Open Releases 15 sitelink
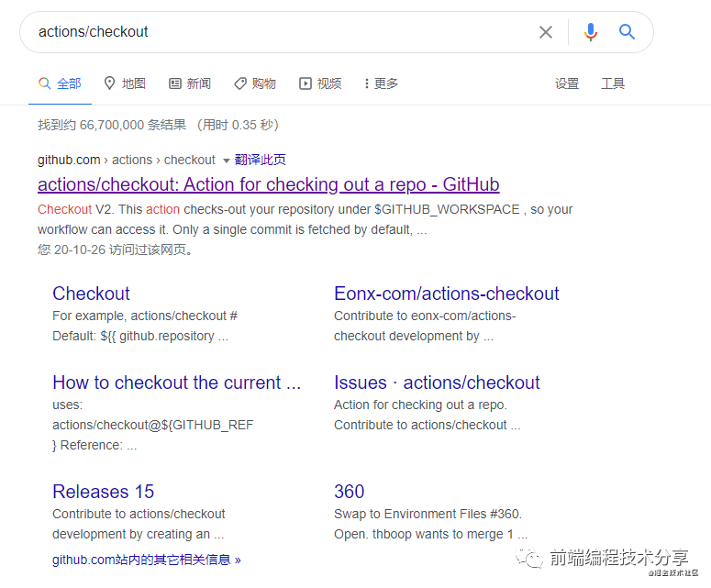Screen dimensions: 711x588 104,492
